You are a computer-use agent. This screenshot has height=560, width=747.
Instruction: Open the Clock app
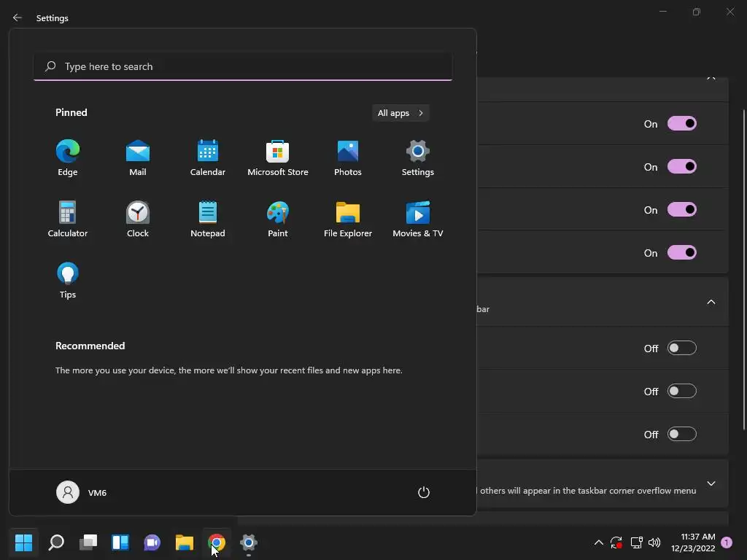pos(138,219)
